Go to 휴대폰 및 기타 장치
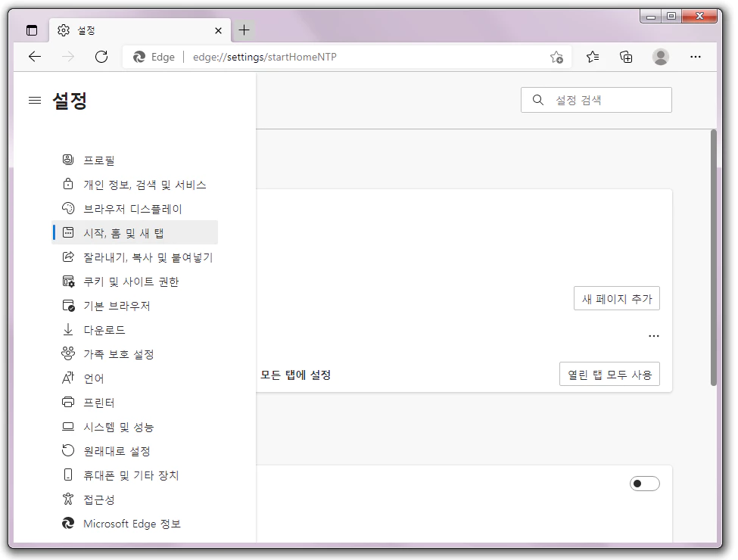Image resolution: width=738 pixels, height=560 pixels. (135, 475)
